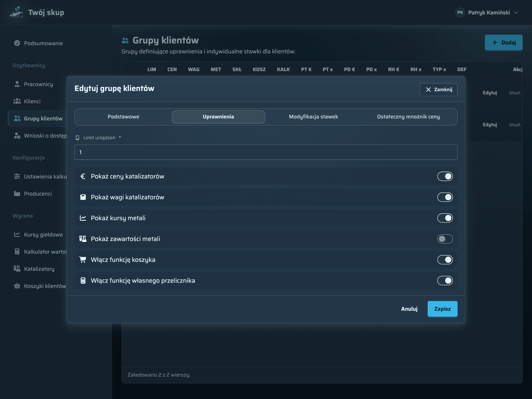Disable the Pokaż ceny katalizatorów toggle
This screenshot has height=399, width=532.
445,176
